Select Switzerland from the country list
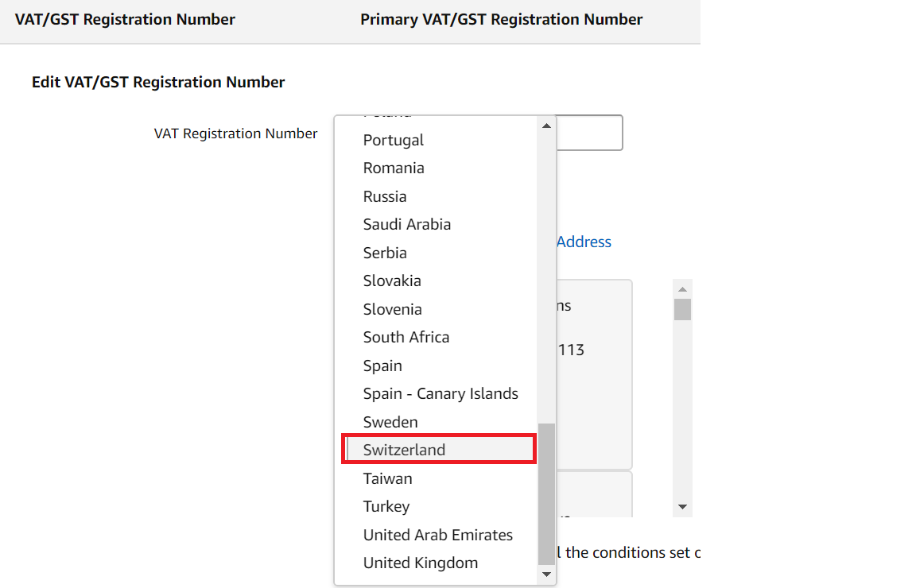Viewport: 916px width, 588px height. 404,450
